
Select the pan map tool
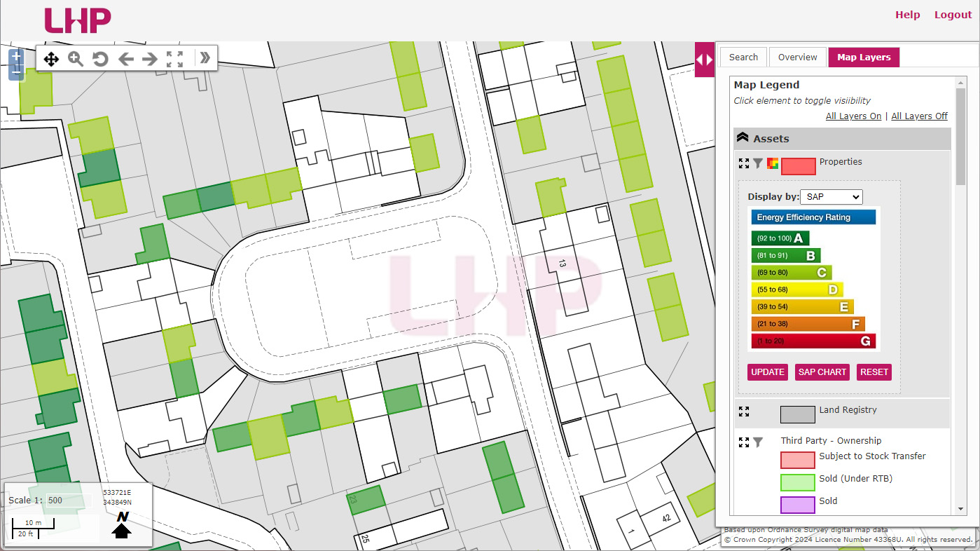pos(51,59)
